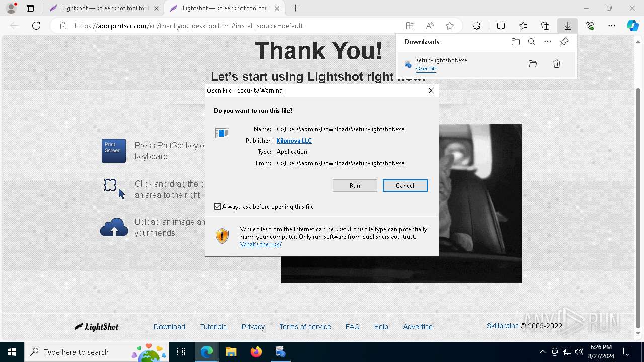Open Edge Settings and more menu
The image size is (644, 362).
pyautogui.click(x=612, y=26)
